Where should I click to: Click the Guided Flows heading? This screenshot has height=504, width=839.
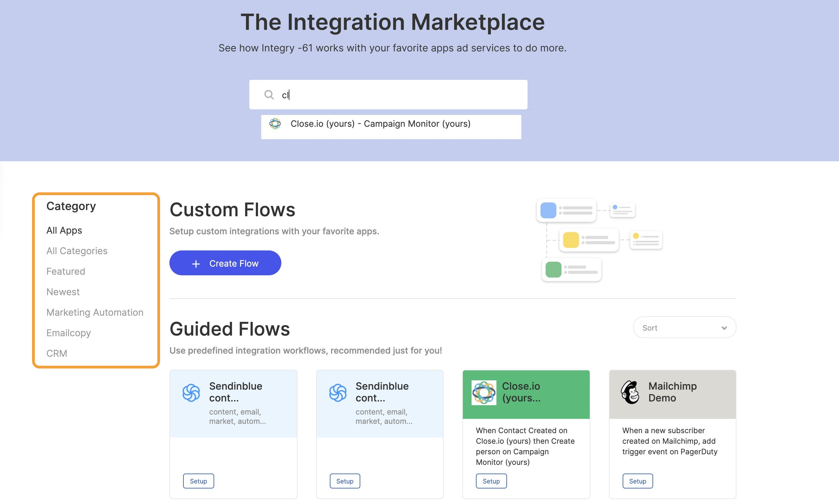[x=230, y=329]
